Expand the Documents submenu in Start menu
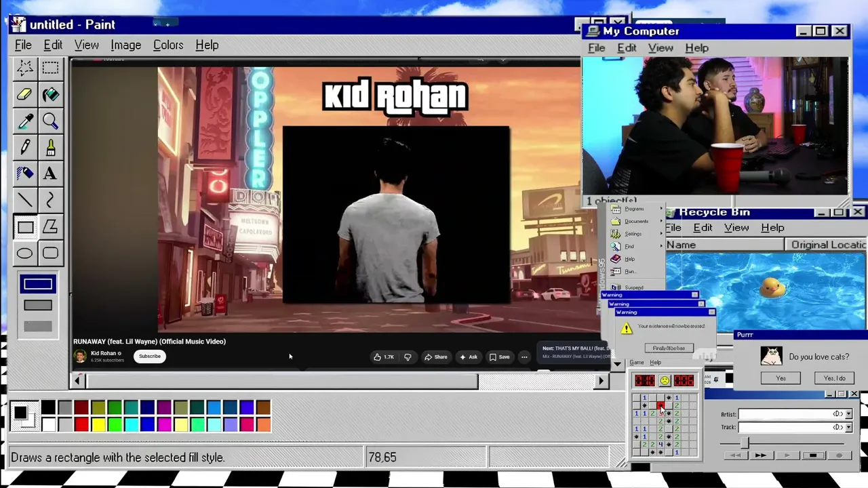The height and width of the screenshot is (488, 868). coord(636,222)
